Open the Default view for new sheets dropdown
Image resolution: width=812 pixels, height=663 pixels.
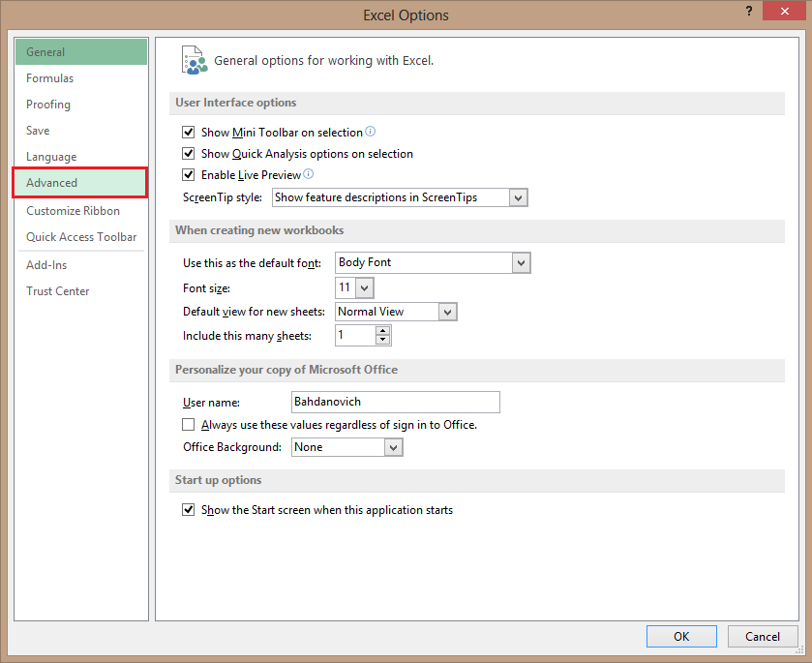pyautogui.click(x=446, y=311)
